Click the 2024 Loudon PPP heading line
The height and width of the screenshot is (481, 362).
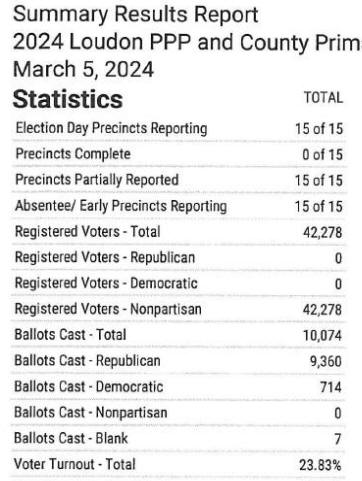click(x=187, y=42)
